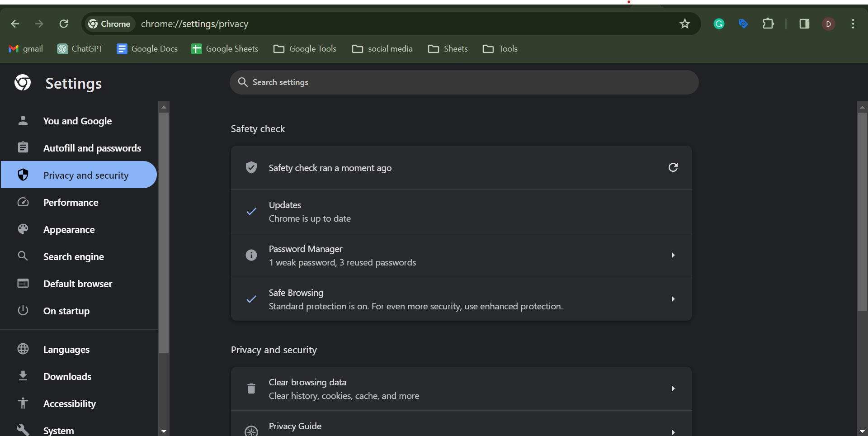Viewport: 868px width, 436px height.
Task: Go back with the browser back arrow
Action: tap(15, 24)
